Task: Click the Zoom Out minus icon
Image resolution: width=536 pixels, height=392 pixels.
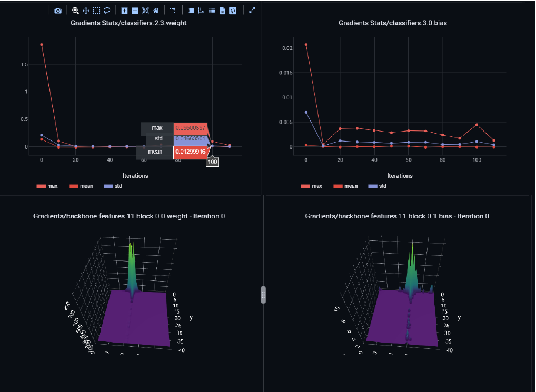Action: pyautogui.click(x=135, y=11)
